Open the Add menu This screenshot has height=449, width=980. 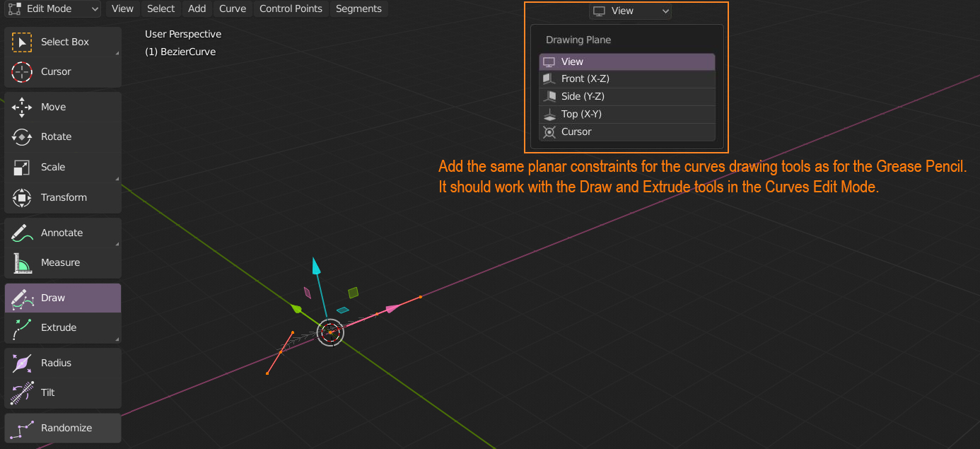tap(197, 8)
